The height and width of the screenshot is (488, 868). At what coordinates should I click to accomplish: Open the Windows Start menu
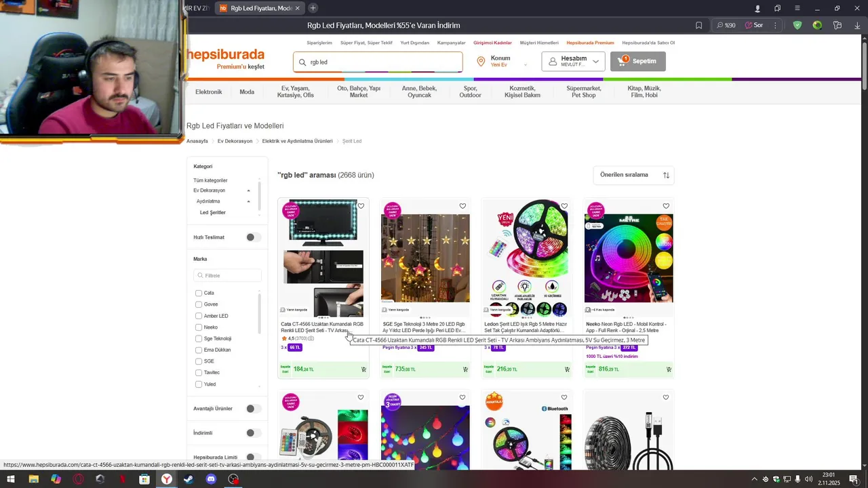click(x=11, y=479)
